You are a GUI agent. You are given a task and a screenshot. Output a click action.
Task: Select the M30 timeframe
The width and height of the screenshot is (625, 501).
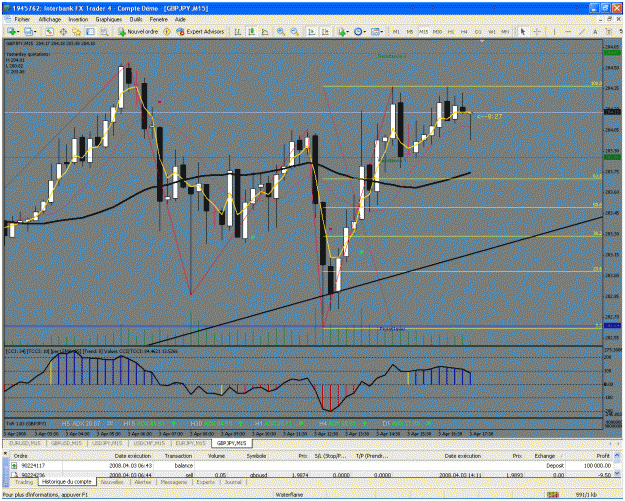click(437, 31)
